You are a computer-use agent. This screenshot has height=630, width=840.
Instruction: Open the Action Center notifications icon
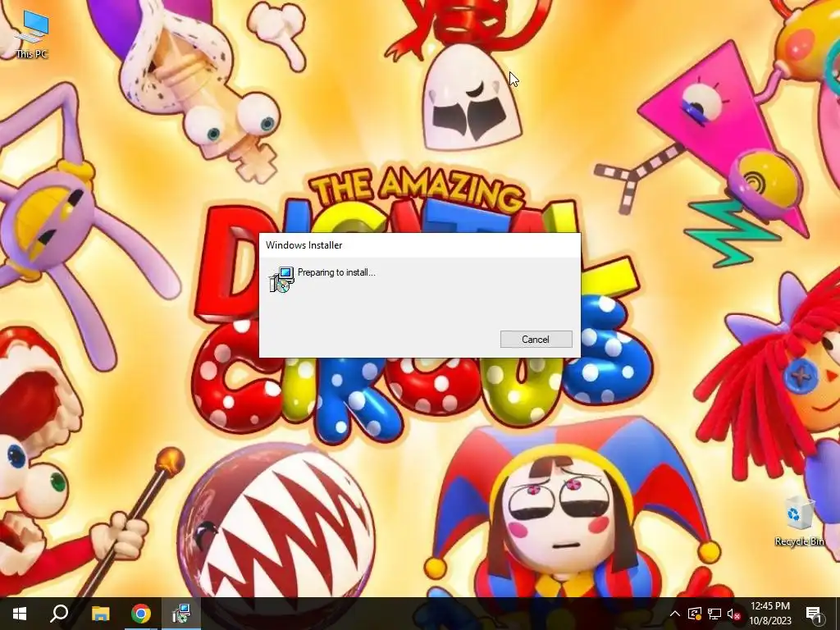click(x=814, y=614)
